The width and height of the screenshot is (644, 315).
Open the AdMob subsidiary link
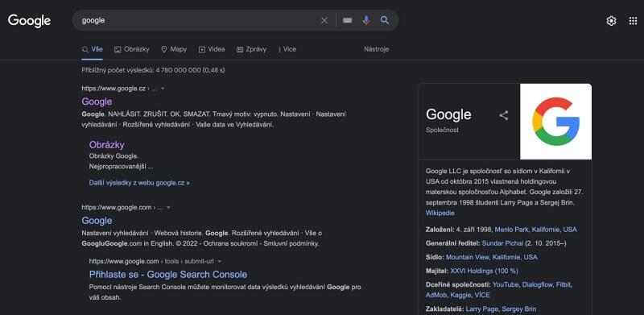(436, 295)
